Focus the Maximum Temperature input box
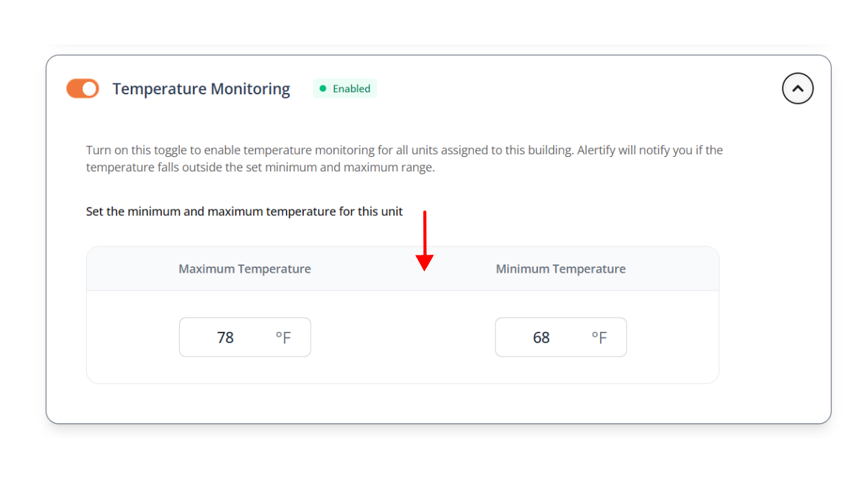This screenshot has width=868, height=482. 245,337
